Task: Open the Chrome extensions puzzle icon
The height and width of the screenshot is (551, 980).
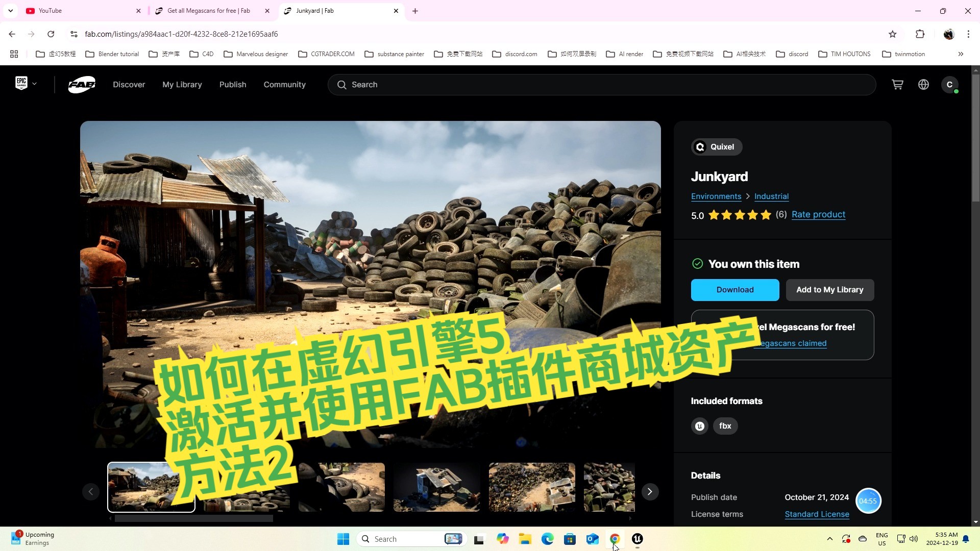Action: 920,34
